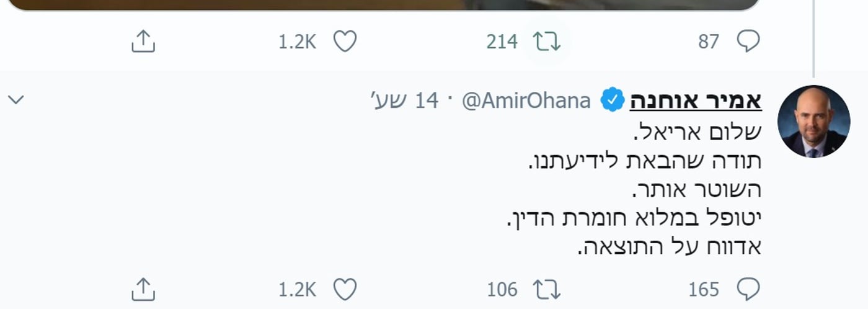The image size is (868, 309).
Task: Retweet Amir Ohana's tweet using arrows icon
Action: pyautogui.click(x=547, y=289)
